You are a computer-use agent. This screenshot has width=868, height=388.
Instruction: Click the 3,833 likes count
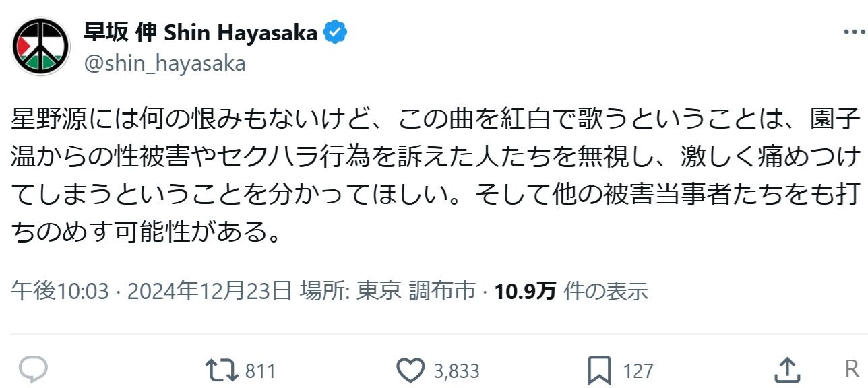456,370
